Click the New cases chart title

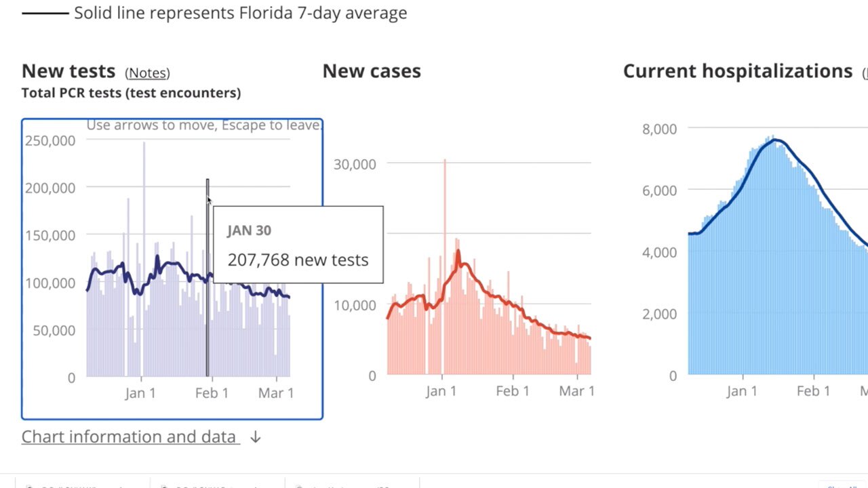(372, 70)
